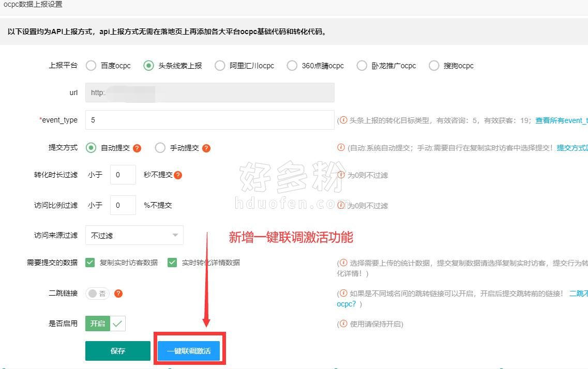The width and height of the screenshot is (588, 369).
Task: Open the 查看所有event_type link
Action: (x=561, y=120)
